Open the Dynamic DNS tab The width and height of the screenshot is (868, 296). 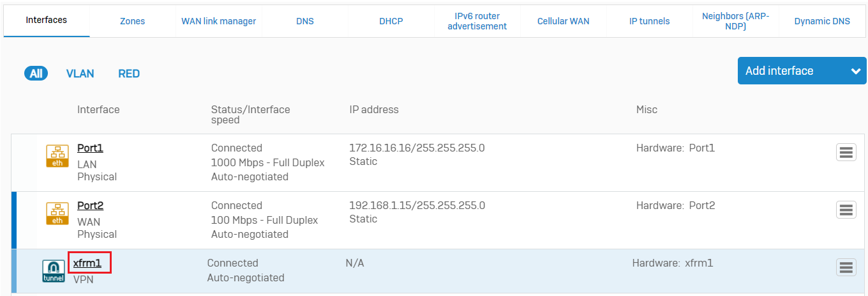822,21
